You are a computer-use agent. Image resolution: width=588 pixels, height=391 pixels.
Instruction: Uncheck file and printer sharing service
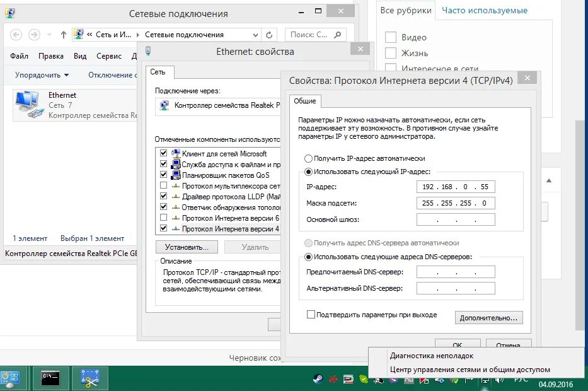pyautogui.click(x=163, y=163)
